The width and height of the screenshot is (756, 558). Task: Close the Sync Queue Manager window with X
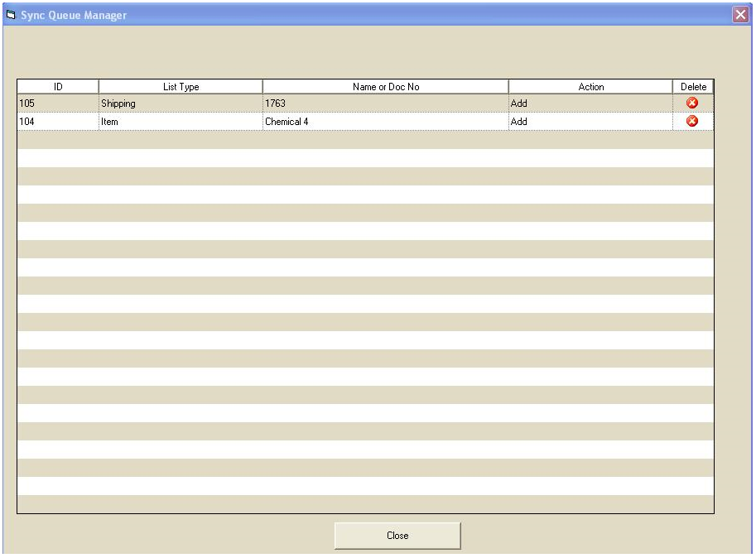[x=740, y=14]
